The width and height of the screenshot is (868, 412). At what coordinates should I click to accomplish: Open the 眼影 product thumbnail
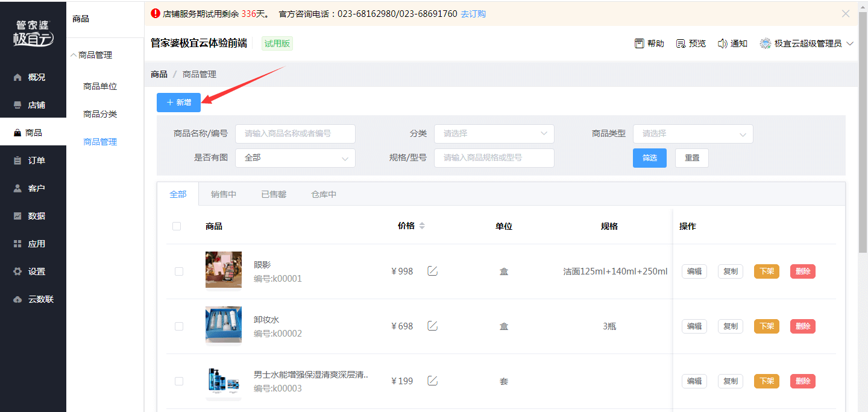[x=224, y=270]
